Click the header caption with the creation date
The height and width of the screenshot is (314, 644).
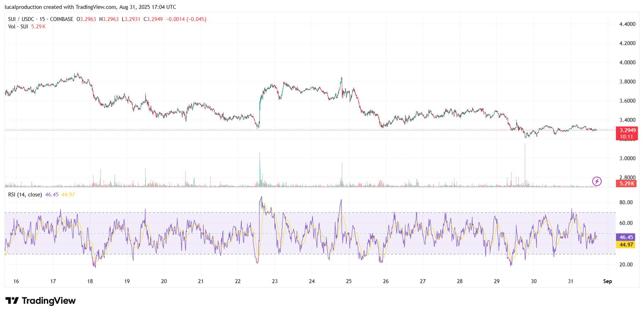point(90,7)
